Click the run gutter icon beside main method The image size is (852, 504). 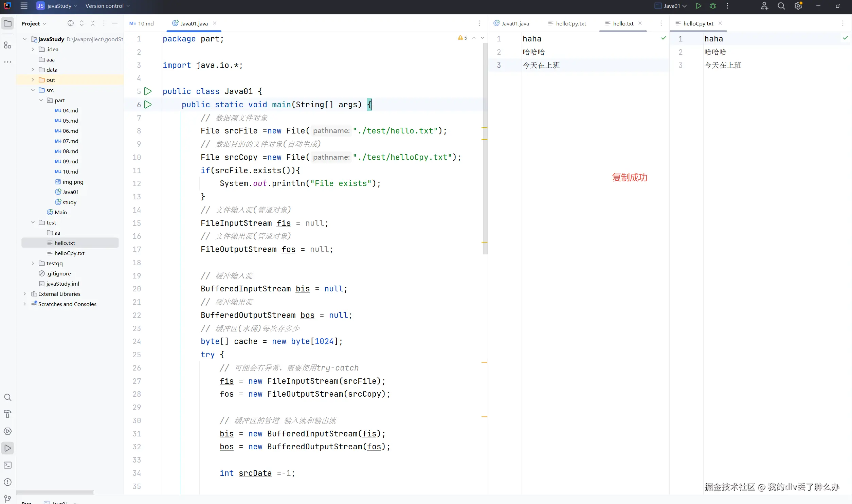click(x=148, y=104)
